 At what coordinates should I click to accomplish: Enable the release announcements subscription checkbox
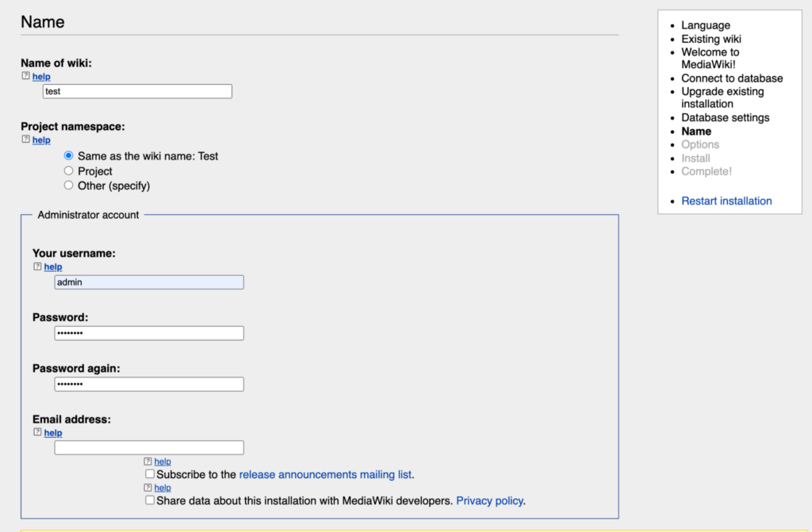click(x=150, y=473)
